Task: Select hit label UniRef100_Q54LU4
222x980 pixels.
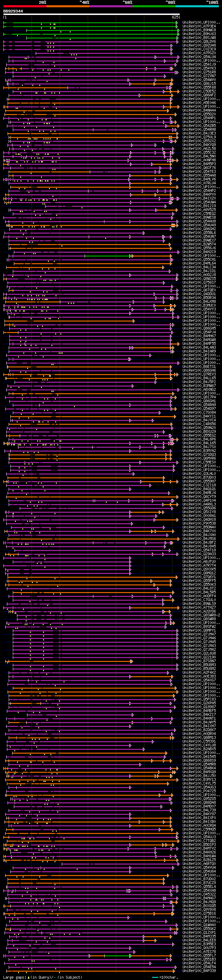Action: [199, 57]
